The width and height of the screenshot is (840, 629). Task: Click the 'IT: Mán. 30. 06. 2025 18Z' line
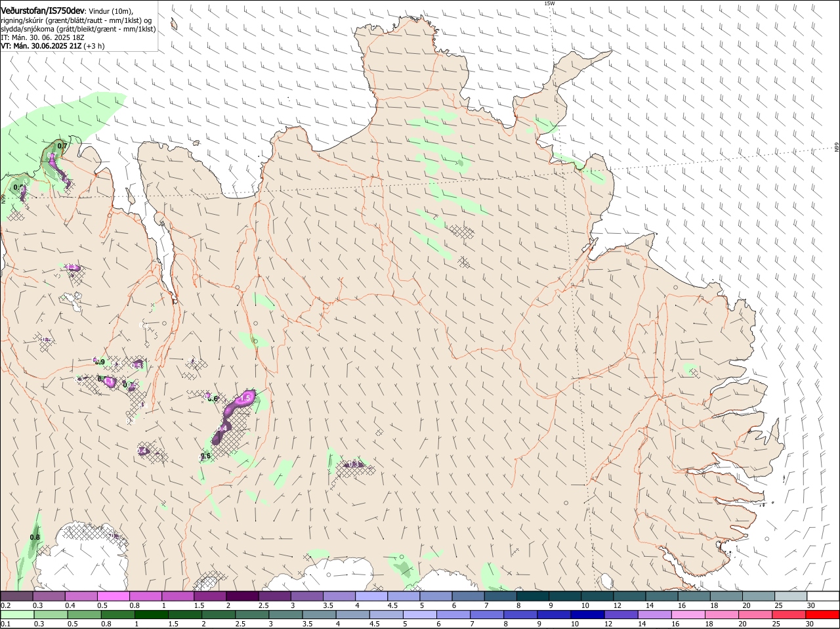[42, 37]
